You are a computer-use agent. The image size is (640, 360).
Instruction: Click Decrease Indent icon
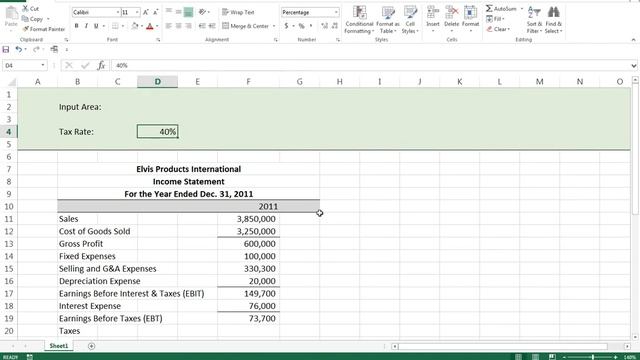202,26
